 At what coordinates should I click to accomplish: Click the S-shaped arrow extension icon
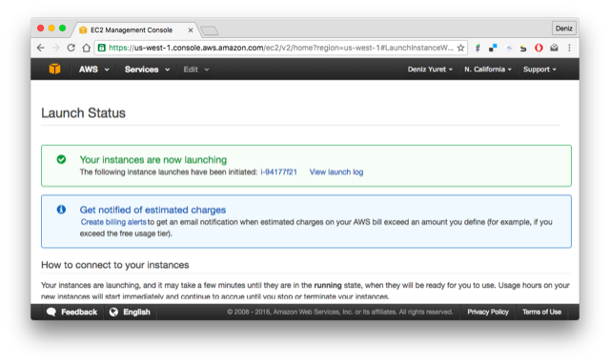tap(523, 48)
